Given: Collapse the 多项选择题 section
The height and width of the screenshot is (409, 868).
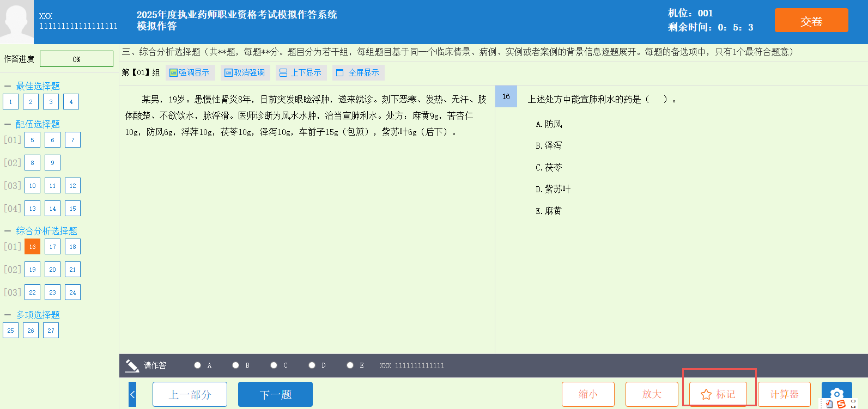Looking at the screenshot, I should (8, 315).
